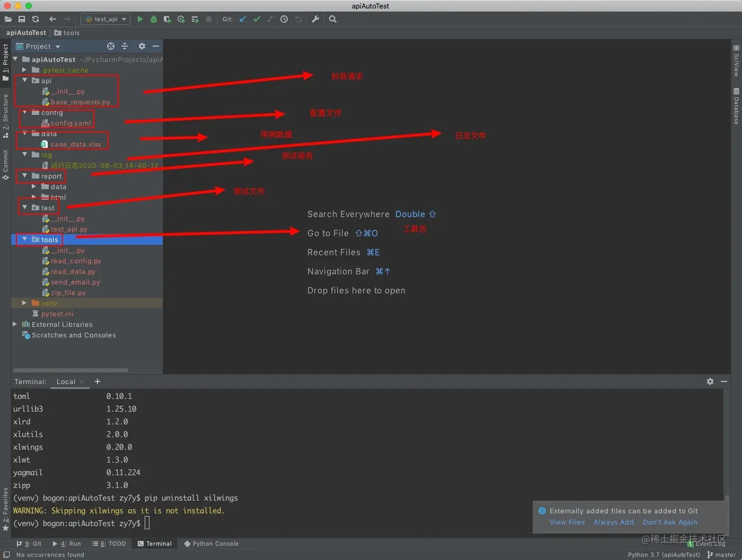Image resolution: width=742 pixels, height=560 pixels.
Task: Select zip_file.py file
Action: pyautogui.click(x=68, y=292)
